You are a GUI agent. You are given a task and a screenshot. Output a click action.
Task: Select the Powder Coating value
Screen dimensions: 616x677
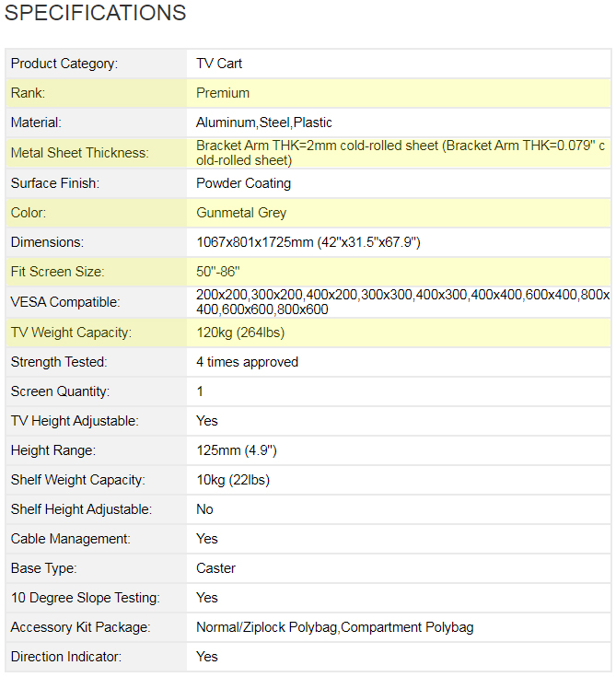pos(243,183)
